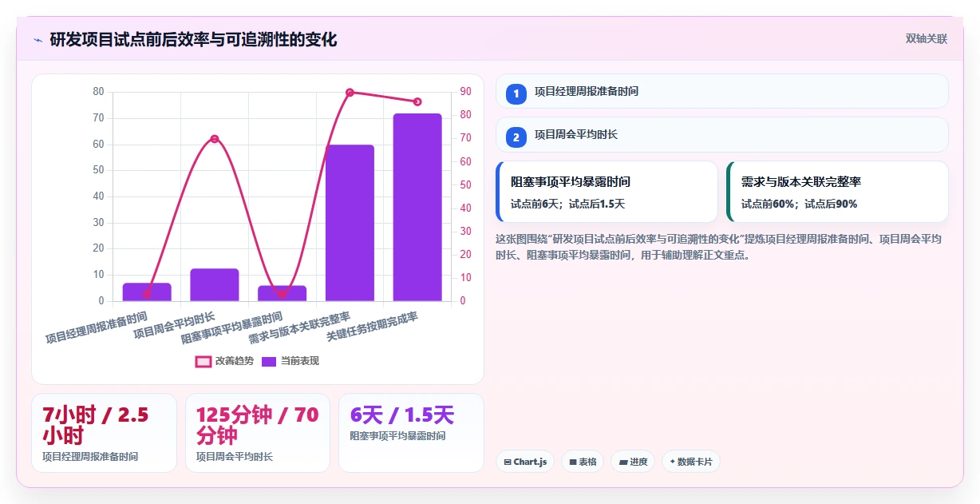The image size is (980, 504).
Task: Click the Chart.js tag icon
Action: coord(507,462)
